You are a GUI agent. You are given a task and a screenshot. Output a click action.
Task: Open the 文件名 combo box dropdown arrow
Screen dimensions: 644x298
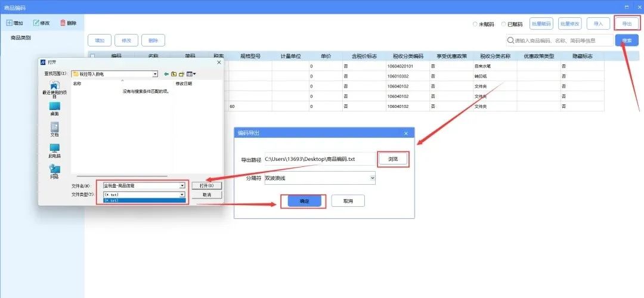pos(182,186)
